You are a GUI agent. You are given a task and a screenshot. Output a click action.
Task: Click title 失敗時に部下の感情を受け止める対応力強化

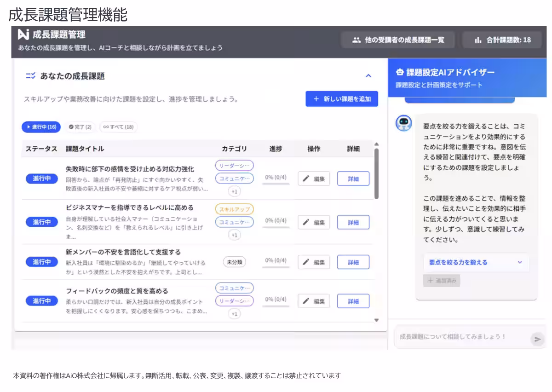coord(130,169)
